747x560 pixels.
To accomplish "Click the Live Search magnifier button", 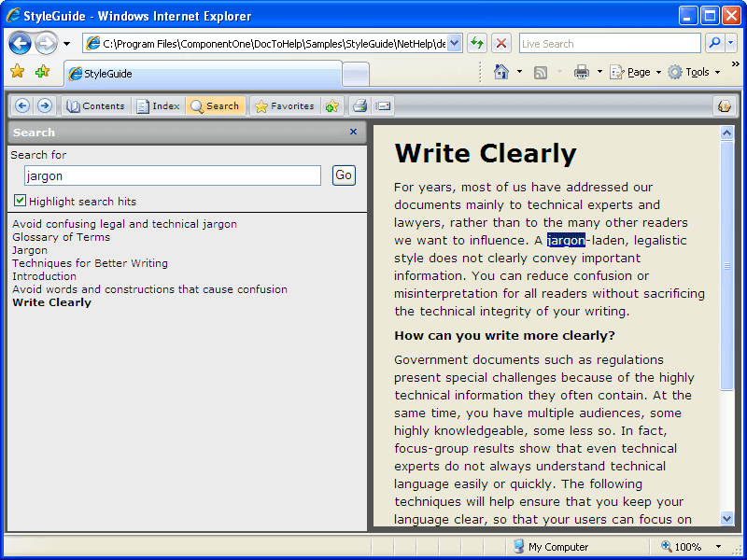I will tap(714, 43).
